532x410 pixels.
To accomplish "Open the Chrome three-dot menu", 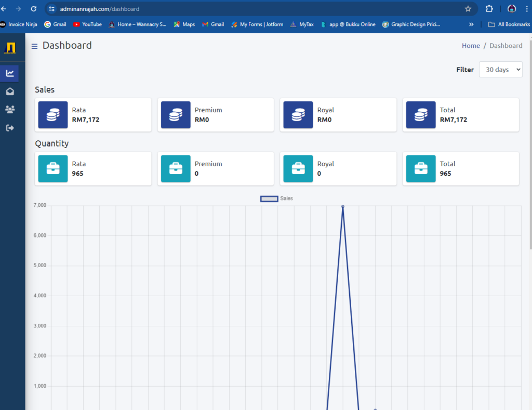I will [x=527, y=9].
